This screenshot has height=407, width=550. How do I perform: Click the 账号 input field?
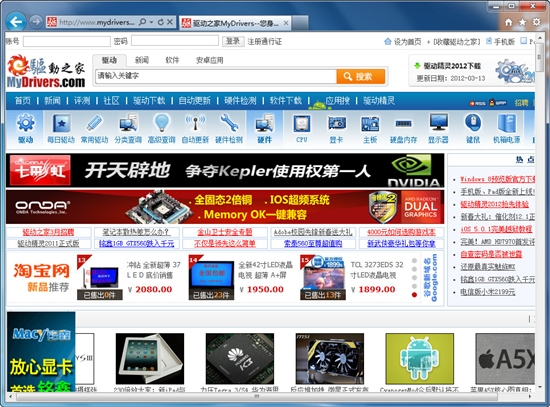coord(67,42)
